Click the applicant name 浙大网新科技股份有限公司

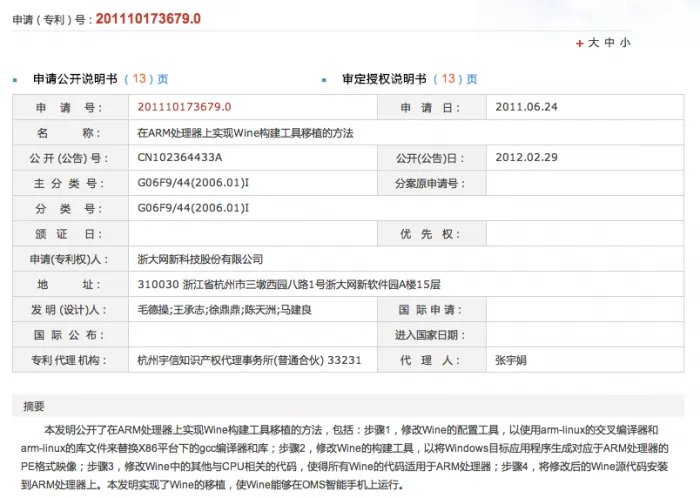(200, 259)
